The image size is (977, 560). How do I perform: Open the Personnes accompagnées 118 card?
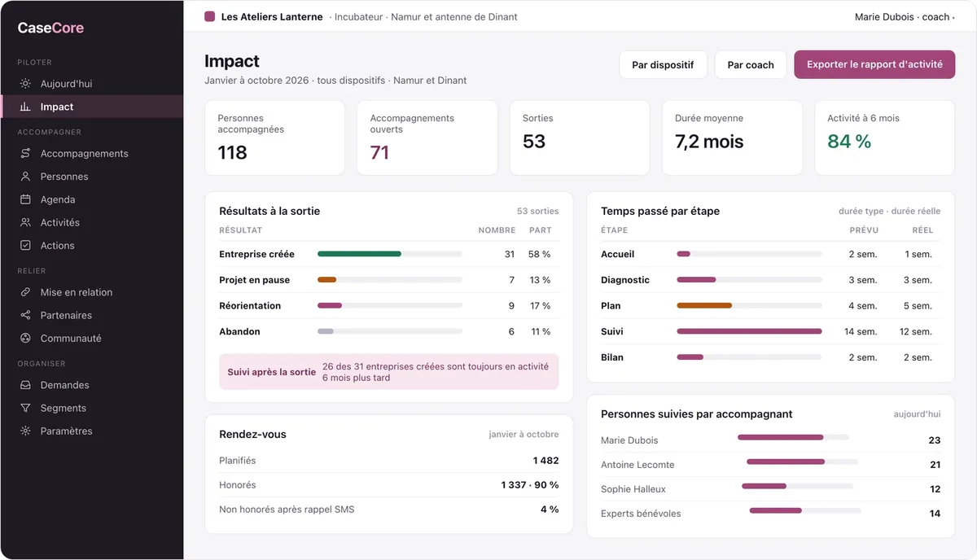(x=274, y=138)
